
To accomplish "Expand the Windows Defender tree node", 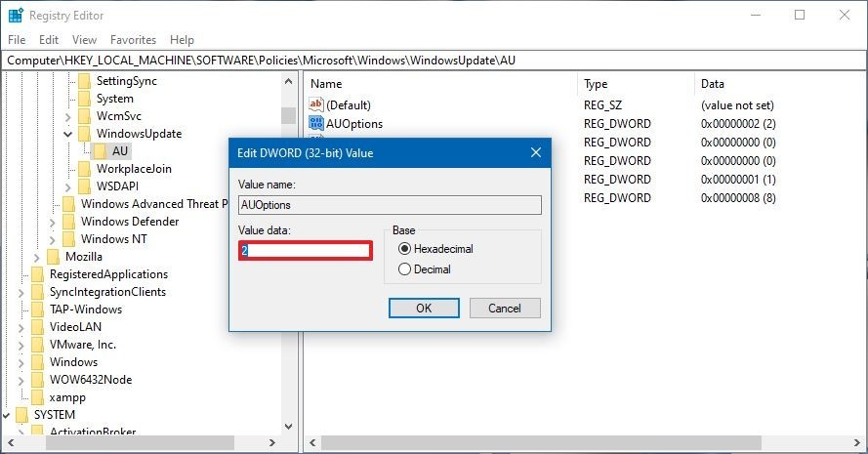I will (x=52, y=223).
